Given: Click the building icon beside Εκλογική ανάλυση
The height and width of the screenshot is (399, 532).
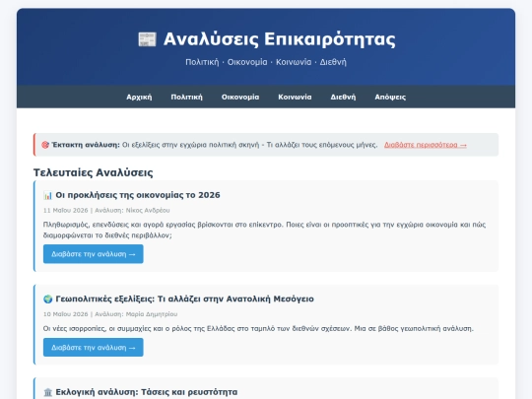Looking at the screenshot, I should pos(48,392).
